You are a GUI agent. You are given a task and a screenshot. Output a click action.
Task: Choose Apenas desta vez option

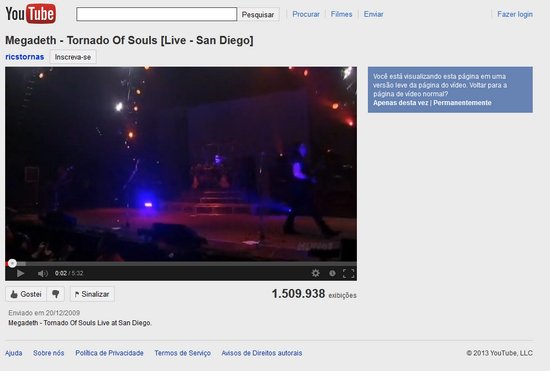(401, 103)
